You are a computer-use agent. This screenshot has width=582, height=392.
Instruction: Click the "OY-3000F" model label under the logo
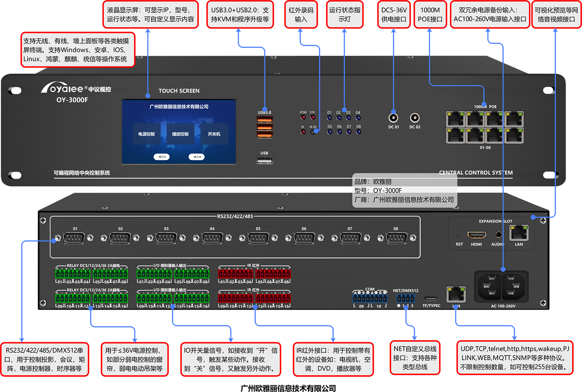point(72,100)
